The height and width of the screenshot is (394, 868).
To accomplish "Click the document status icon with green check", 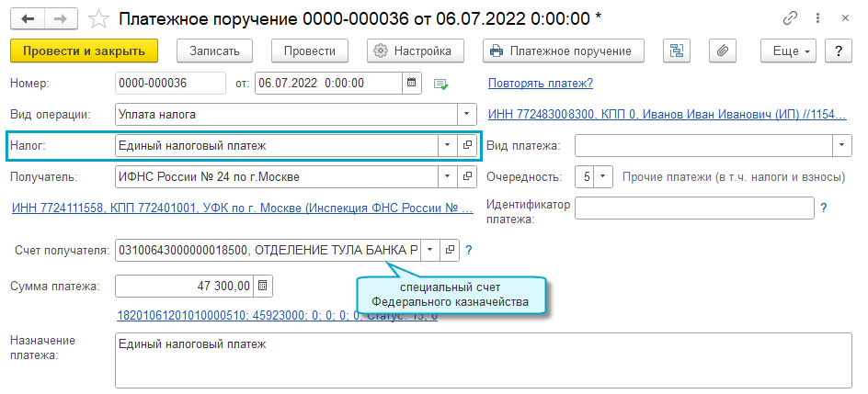I will (x=440, y=84).
